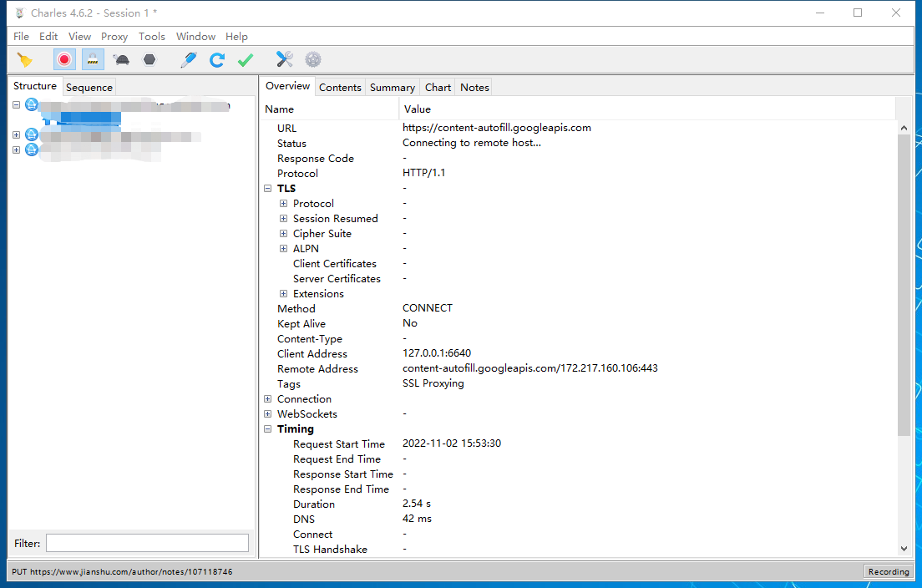Open the View menu
Image resolution: width=922 pixels, height=588 pixels.
79,37
